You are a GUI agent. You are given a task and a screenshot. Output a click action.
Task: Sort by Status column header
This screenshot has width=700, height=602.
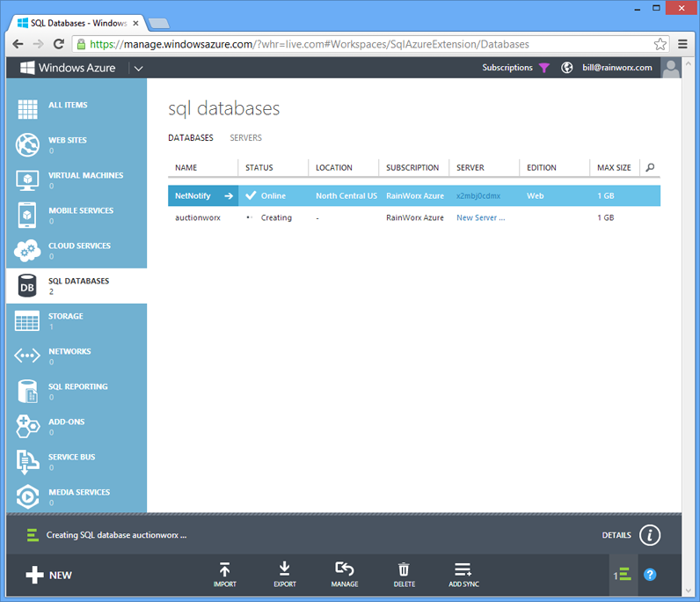(x=259, y=167)
